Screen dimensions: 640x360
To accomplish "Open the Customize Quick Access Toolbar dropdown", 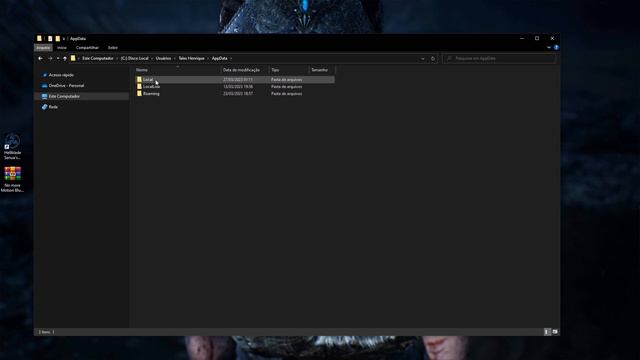I will 64,39.
